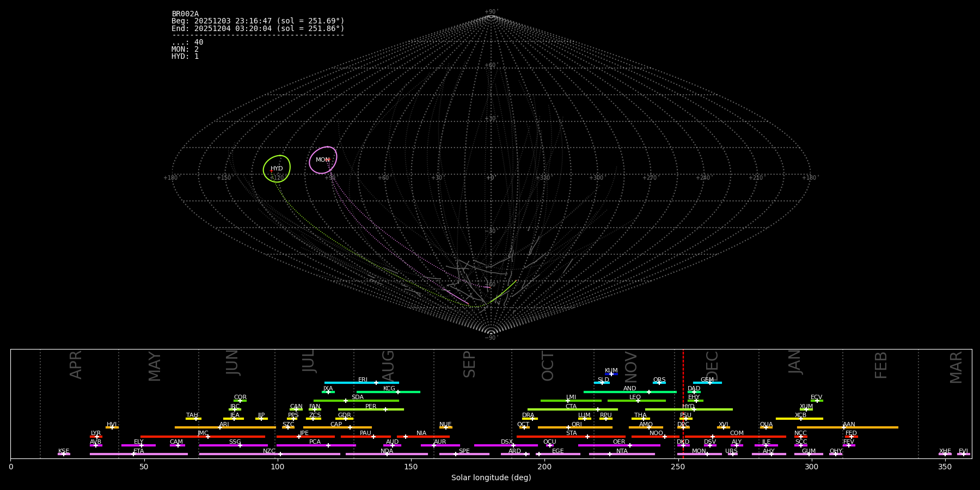The height and width of the screenshot is (490, 980).
Task: Click the ORS shower label
Action: [659, 380]
